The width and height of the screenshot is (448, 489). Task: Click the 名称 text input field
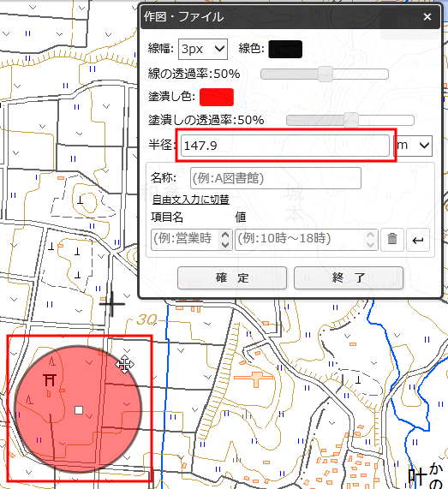click(x=276, y=178)
